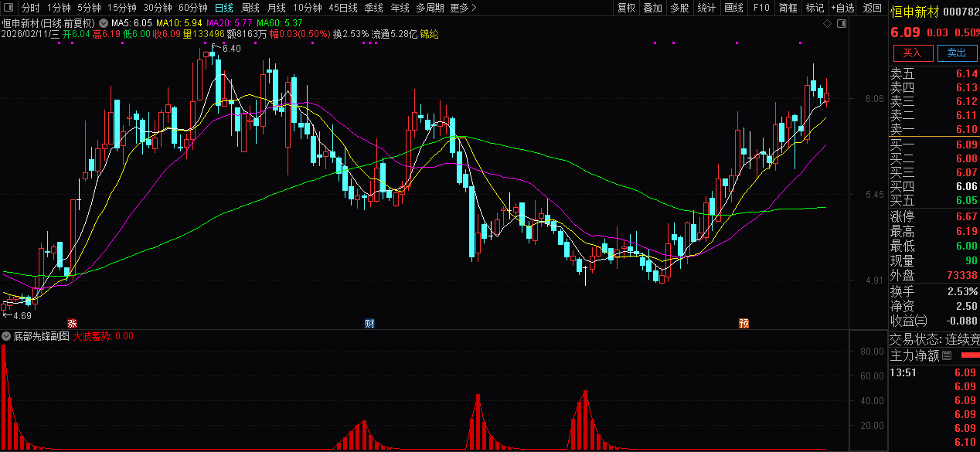
Task: Click the diamond marker icon above chart
Action: (827, 24)
